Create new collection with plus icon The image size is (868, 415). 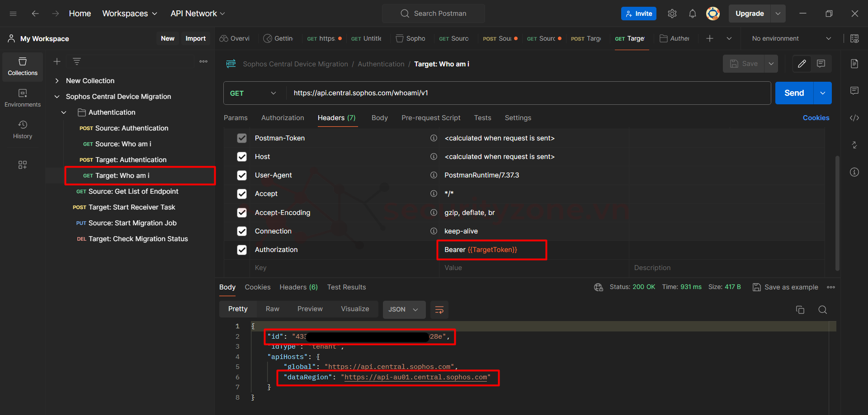(x=57, y=61)
